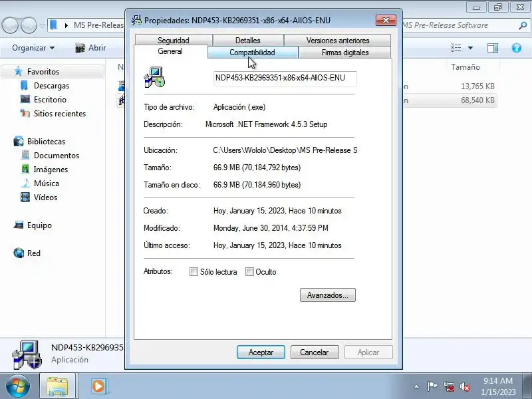Minimize the Explorer window

pyautogui.click(x=476, y=7)
